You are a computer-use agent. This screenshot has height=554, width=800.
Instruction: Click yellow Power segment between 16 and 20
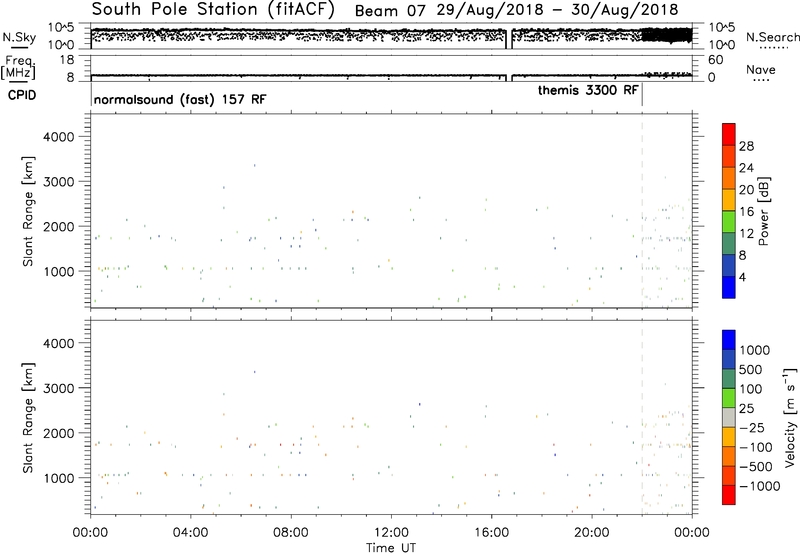729,200
